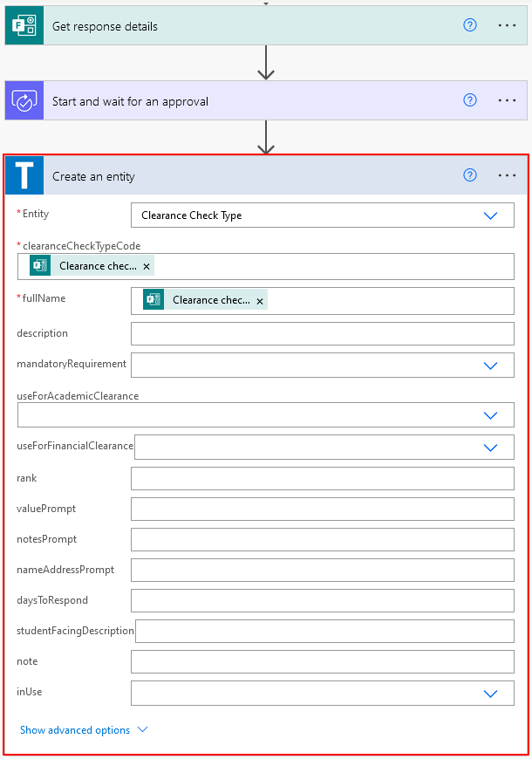The width and height of the screenshot is (532, 759).
Task: Open more options menu for Get response details
Action: point(507,25)
